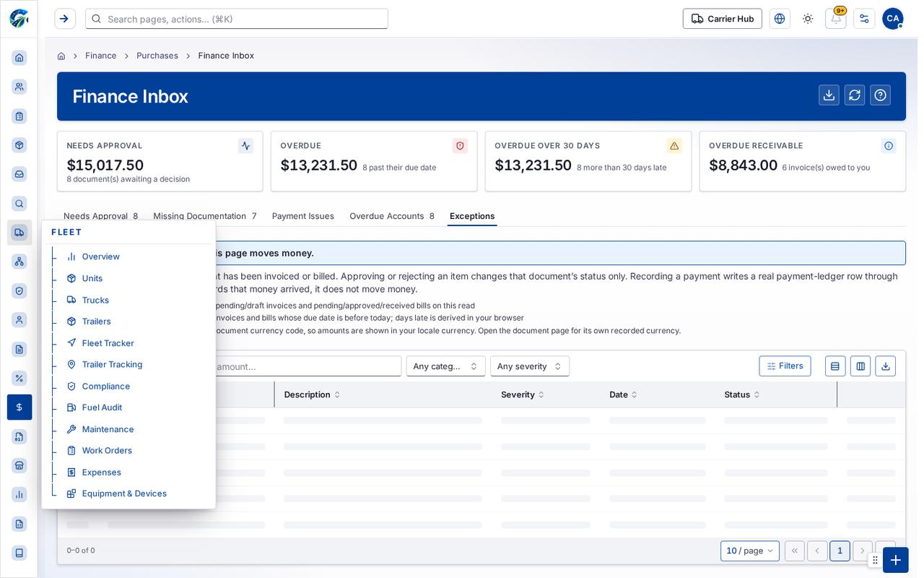Click the globe language icon
924x578 pixels.
780,19
